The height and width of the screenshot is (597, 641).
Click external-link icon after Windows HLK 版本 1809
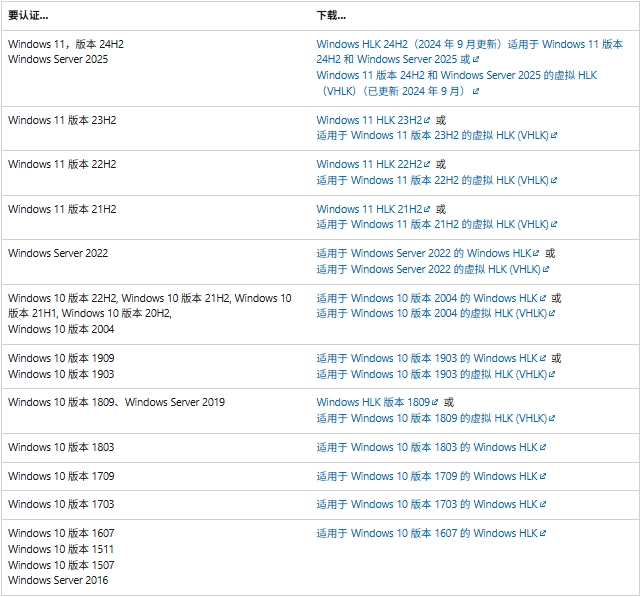(x=436, y=402)
